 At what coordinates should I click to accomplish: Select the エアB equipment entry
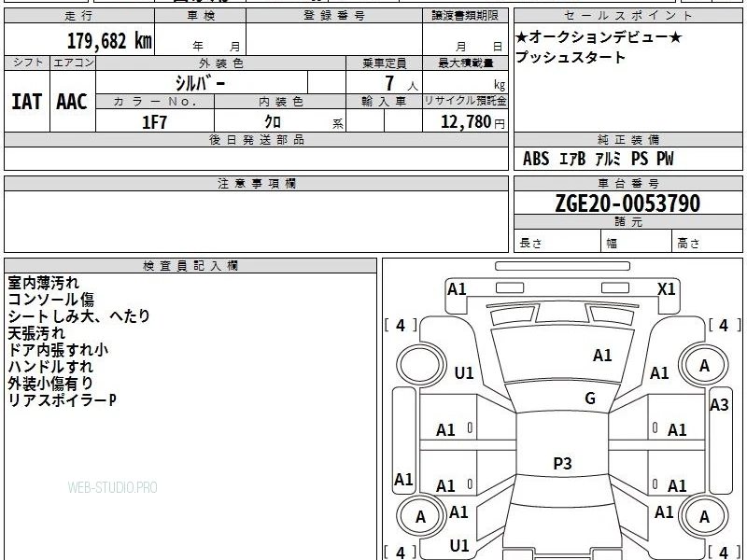[x=572, y=159]
